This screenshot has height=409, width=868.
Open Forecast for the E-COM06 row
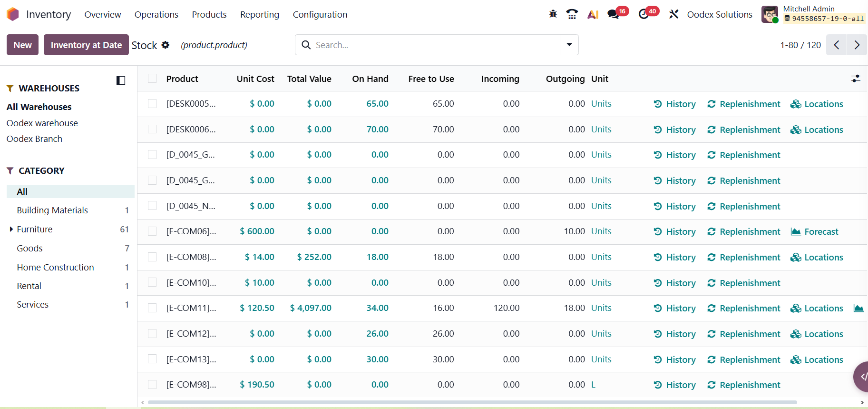[814, 232]
